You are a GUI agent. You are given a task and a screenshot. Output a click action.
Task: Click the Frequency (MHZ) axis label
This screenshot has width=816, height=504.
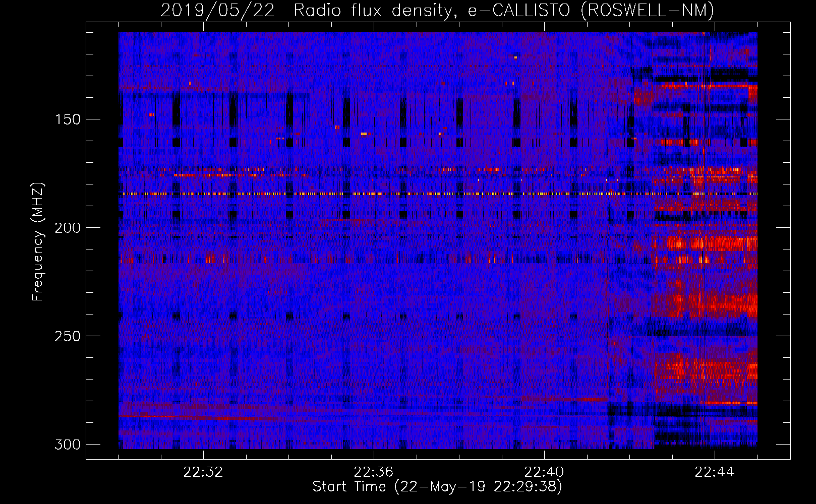(38, 242)
